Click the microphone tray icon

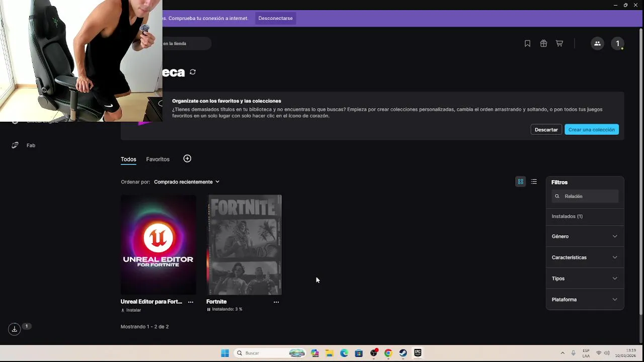(574, 353)
